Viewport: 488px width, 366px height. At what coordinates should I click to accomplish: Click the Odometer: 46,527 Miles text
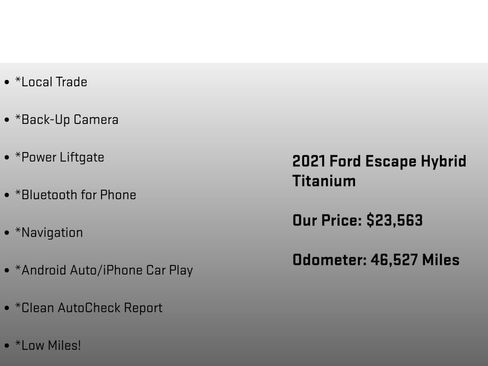(376, 260)
